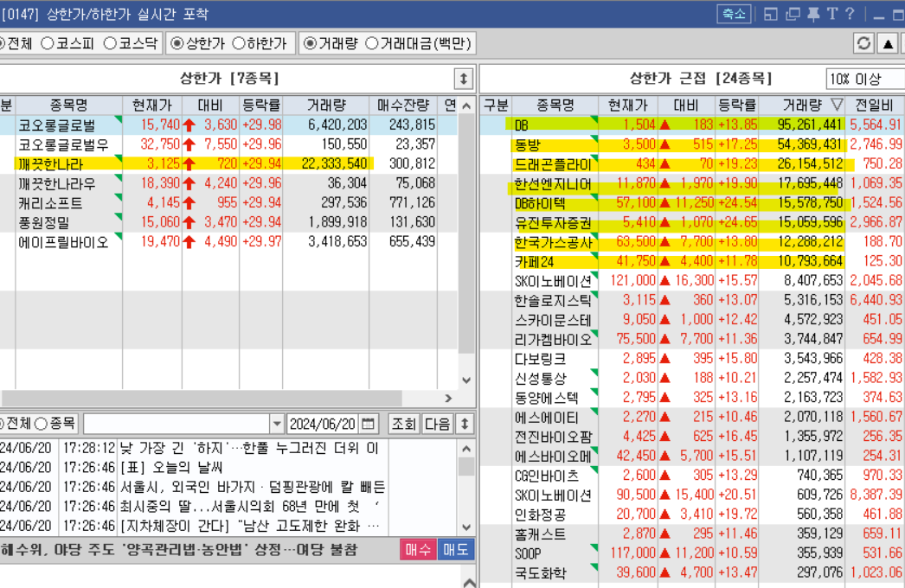Select the 드래곤플라이 row
Image resolution: width=905 pixels, height=588 pixels.
[x=692, y=164]
